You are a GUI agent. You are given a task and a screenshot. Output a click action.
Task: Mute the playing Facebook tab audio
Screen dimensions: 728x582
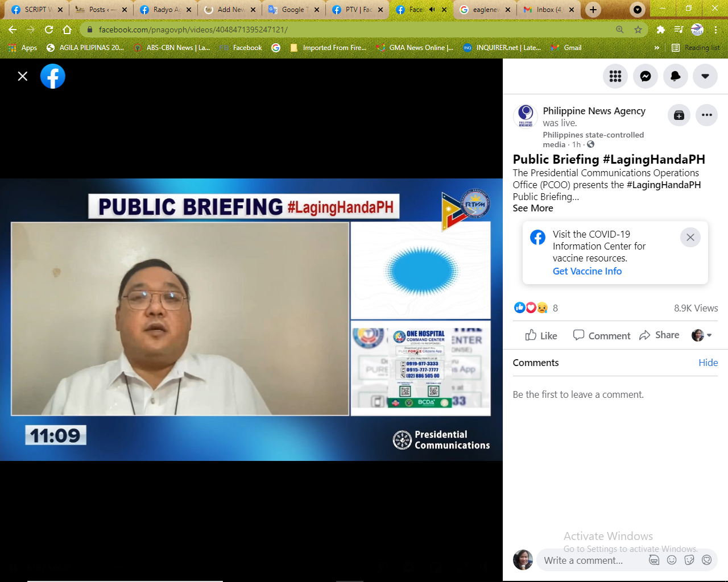point(432,10)
